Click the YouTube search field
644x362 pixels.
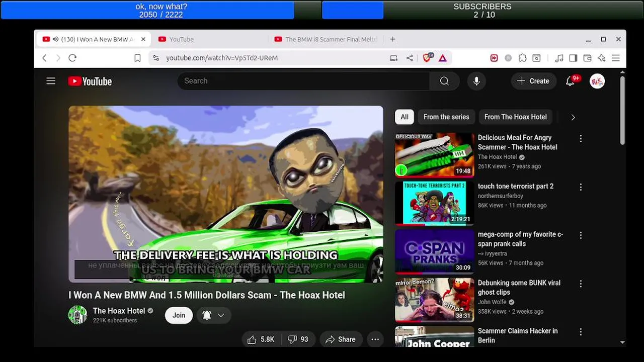pyautogui.click(x=303, y=81)
